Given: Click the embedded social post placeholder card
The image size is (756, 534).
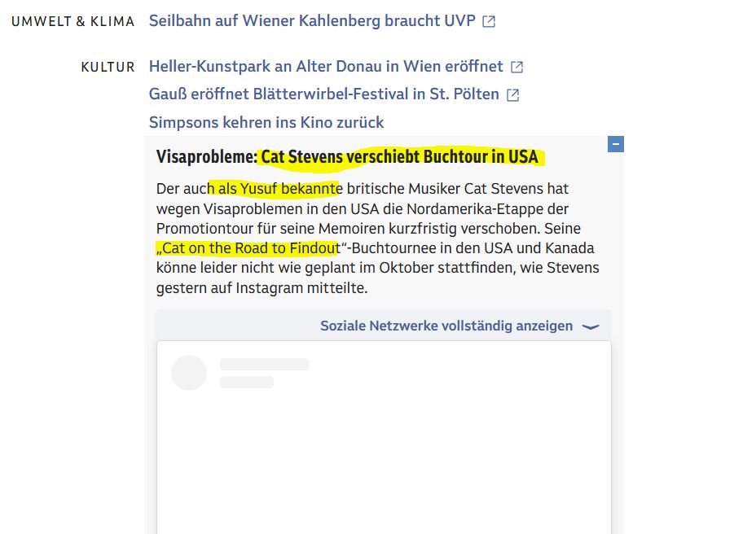Looking at the screenshot, I should 384,437.
